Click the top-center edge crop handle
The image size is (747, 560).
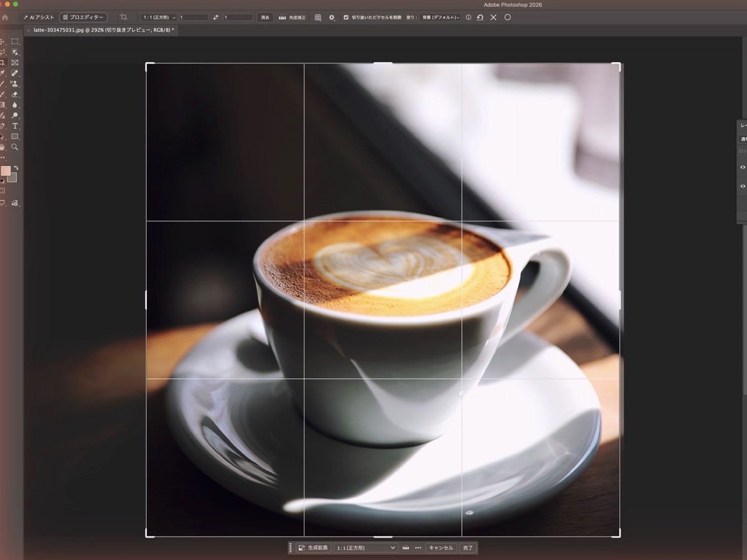coord(383,63)
